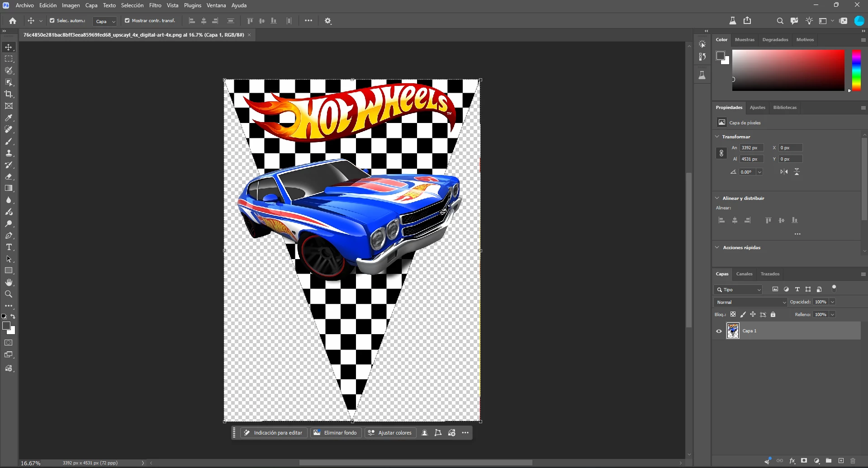
Task: Open the Imagen menu
Action: point(71,5)
